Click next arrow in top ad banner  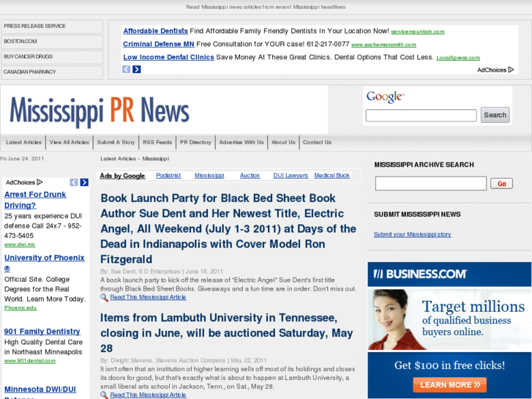point(136,70)
